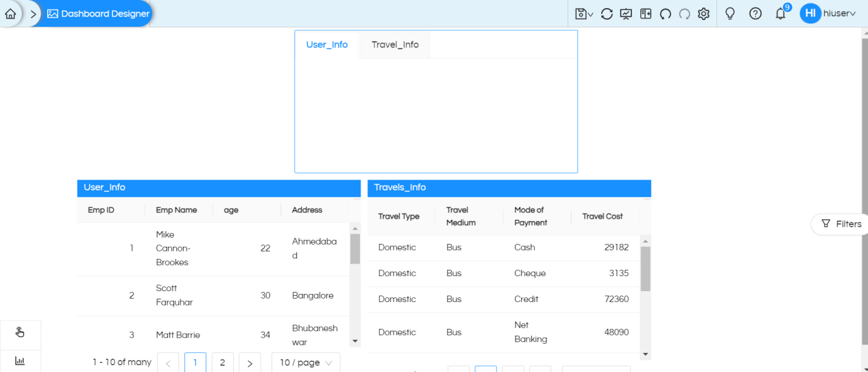Open the presentation preview icon

[626, 14]
